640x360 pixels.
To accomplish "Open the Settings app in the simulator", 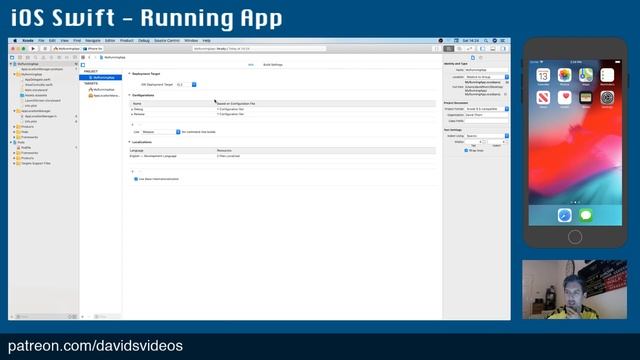I will pyautogui.click(x=607, y=98).
